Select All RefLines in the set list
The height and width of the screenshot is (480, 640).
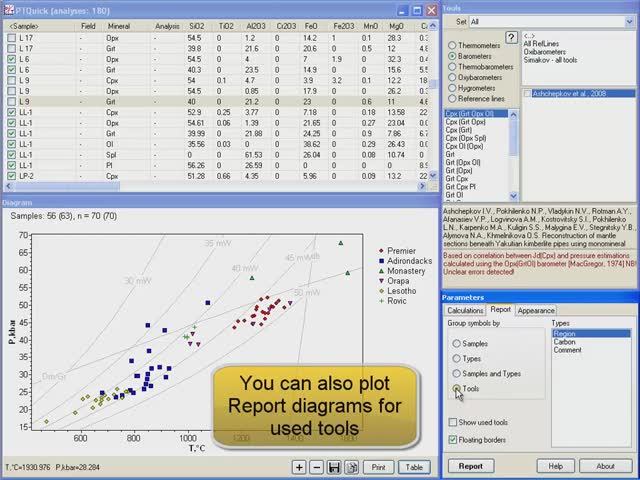click(541, 44)
